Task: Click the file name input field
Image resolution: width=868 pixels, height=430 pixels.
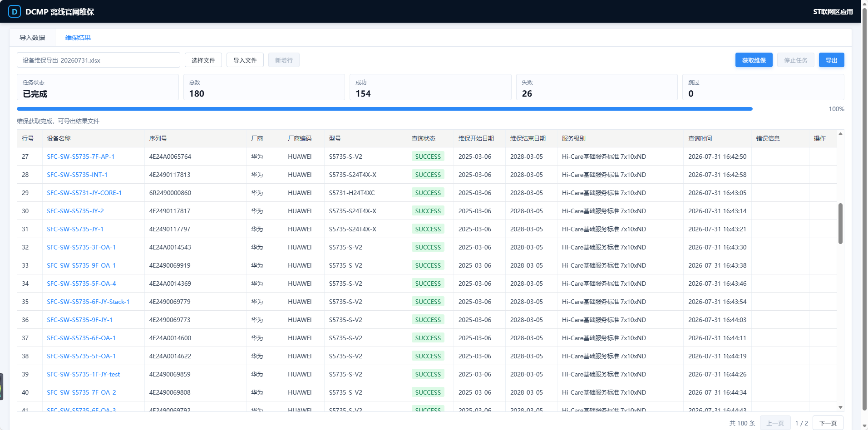Action: tap(99, 60)
